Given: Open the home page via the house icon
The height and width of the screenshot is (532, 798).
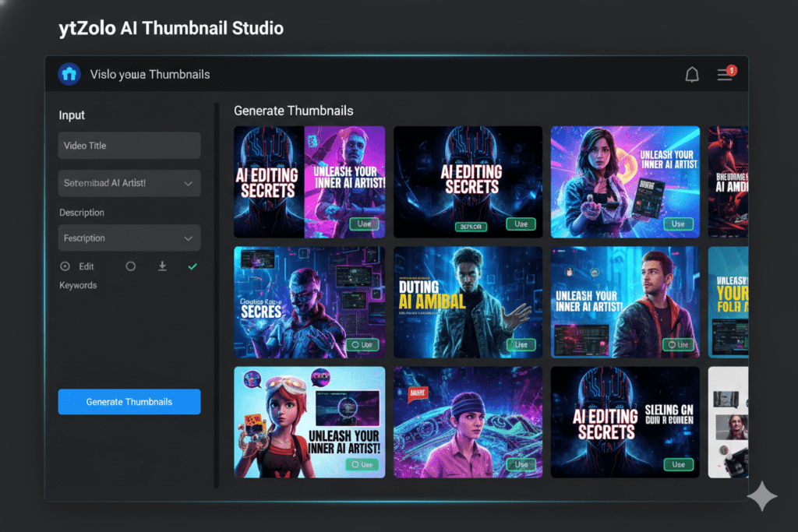Looking at the screenshot, I should tap(69, 73).
